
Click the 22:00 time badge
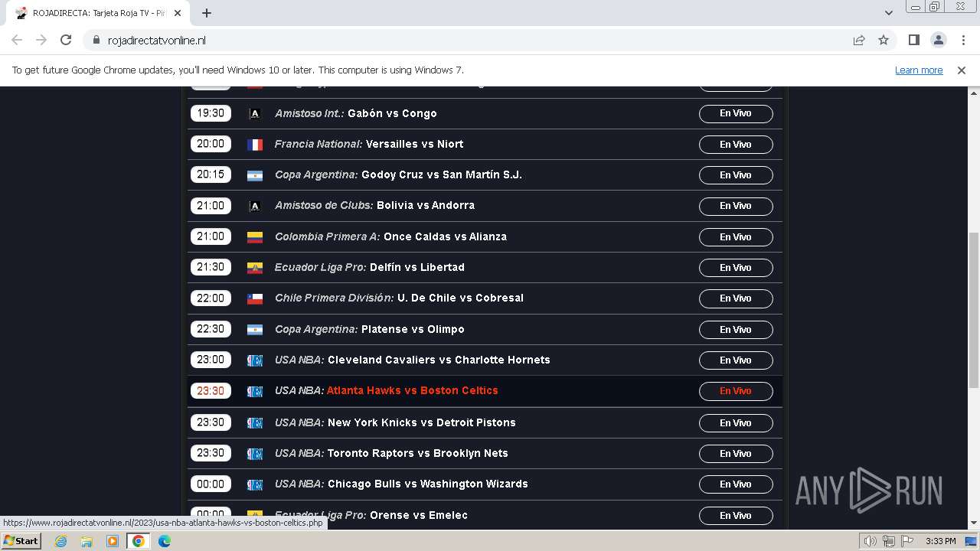coord(211,298)
